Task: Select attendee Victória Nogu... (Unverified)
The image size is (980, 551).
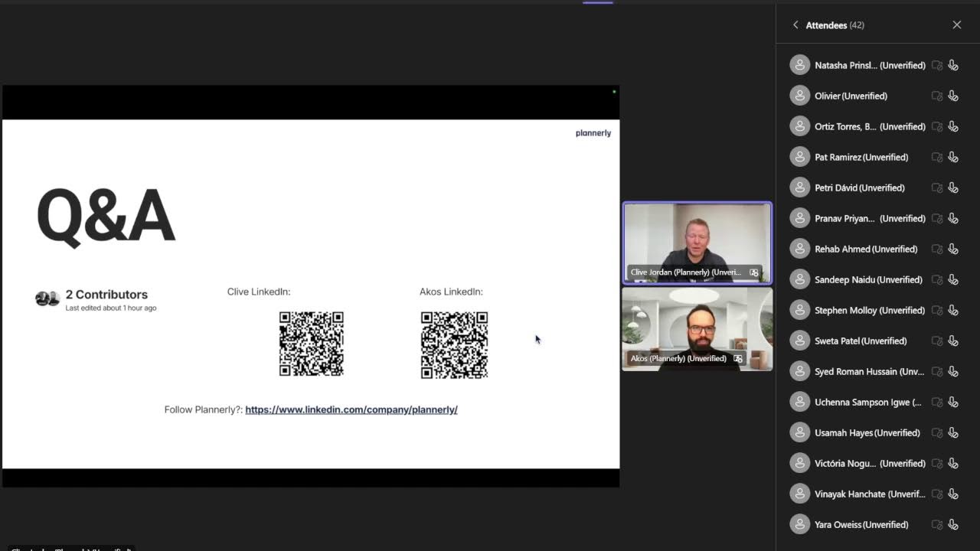Action: click(x=874, y=463)
